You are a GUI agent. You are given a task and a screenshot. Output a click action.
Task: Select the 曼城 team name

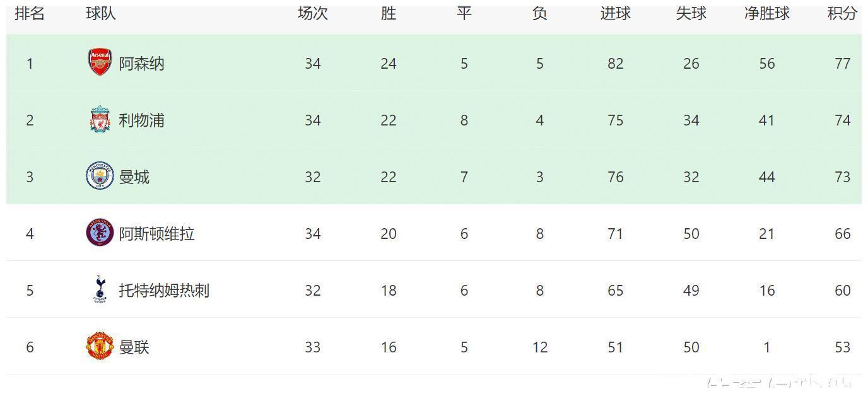134,177
